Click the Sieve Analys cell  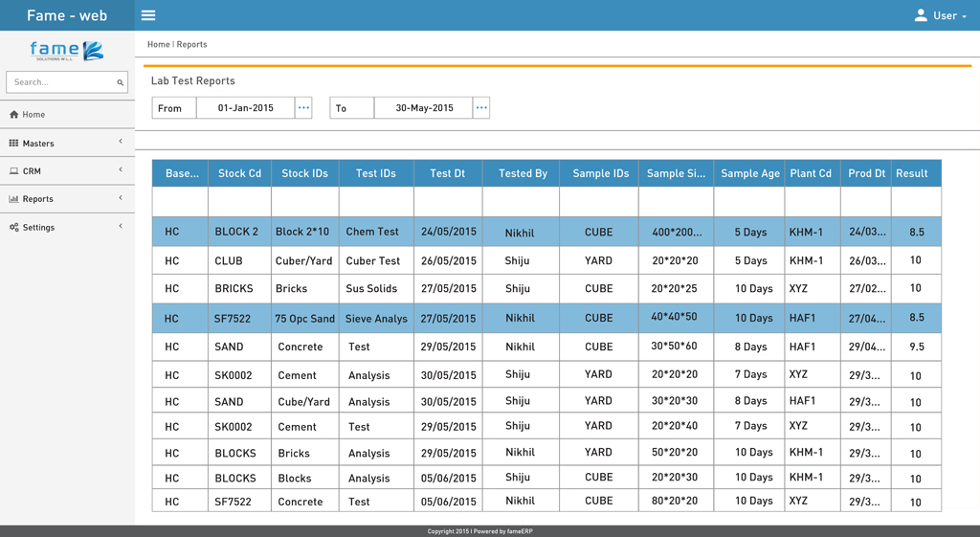pos(376,318)
